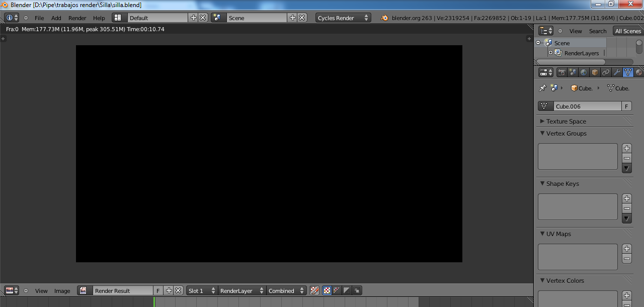This screenshot has width=644, height=307.
Task: Switch to Scene properties tab
Action: click(573, 72)
